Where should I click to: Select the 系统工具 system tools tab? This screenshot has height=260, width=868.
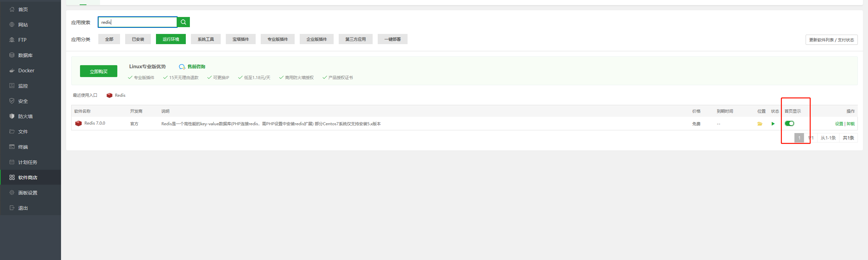(206, 39)
